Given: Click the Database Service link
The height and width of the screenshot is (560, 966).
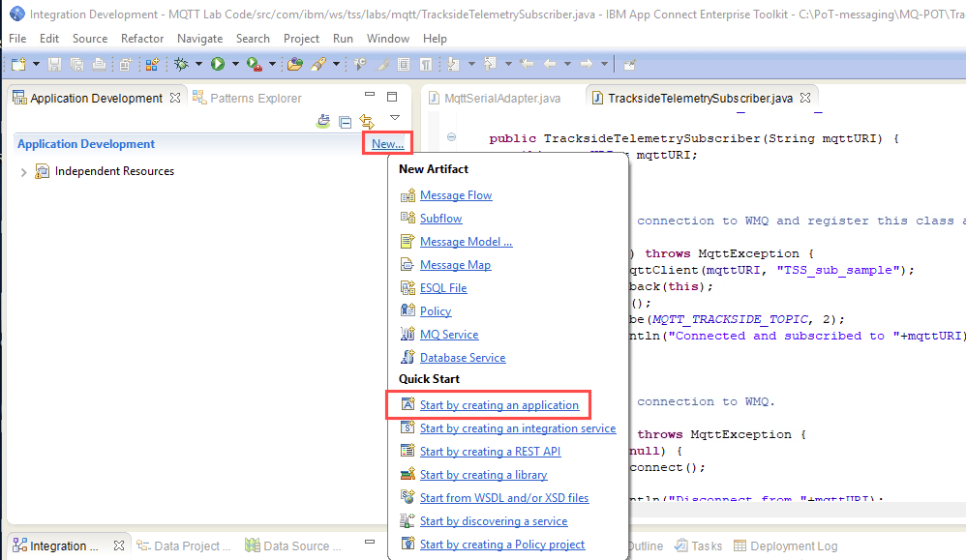Looking at the screenshot, I should (463, 358).
